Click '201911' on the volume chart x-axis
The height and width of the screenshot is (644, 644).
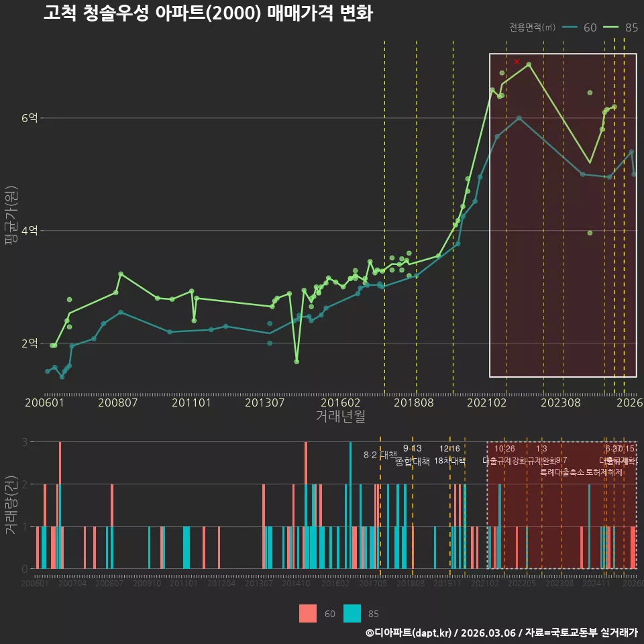pos(447,583)
